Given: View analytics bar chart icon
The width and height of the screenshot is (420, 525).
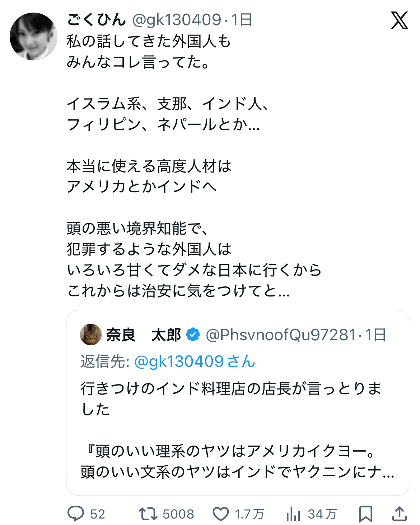Looking at the screenshot, I should [x=293, y=514].
